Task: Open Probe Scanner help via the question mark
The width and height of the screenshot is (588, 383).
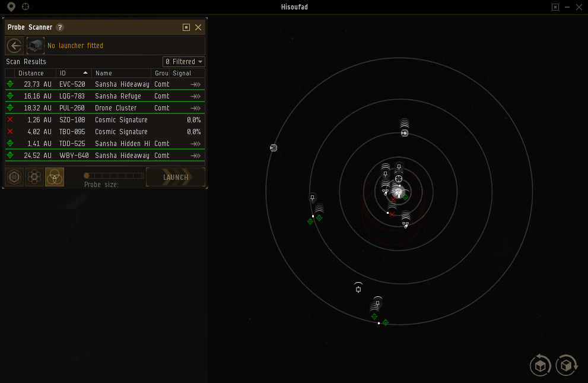Action: (x=59, y=27)
